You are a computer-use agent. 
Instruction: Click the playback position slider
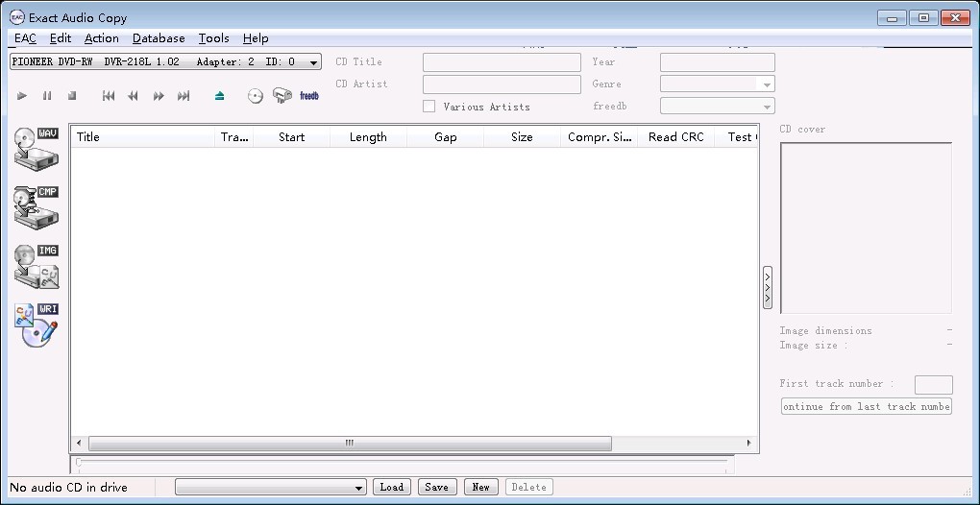[x=401, y=464]
